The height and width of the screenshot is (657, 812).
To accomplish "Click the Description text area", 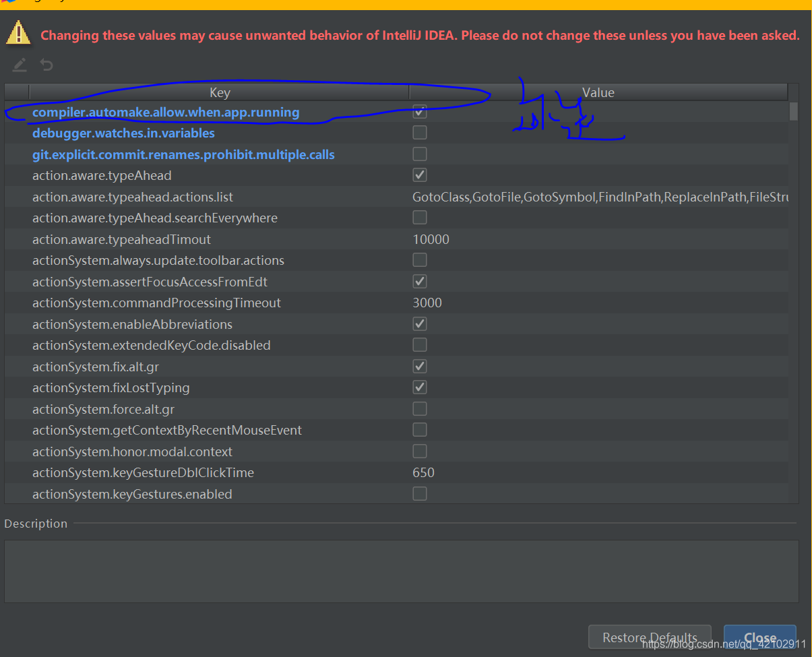I will [401, 571].
